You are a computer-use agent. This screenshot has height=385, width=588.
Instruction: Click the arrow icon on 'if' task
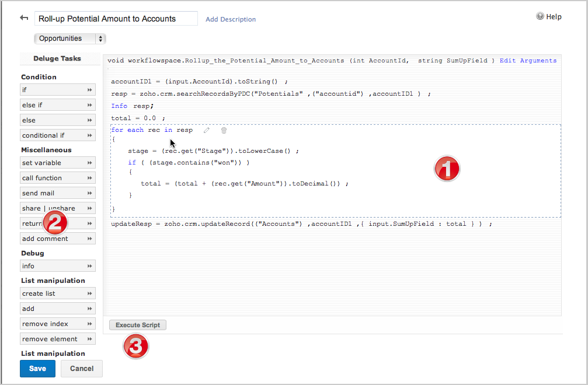coord(90,90)
